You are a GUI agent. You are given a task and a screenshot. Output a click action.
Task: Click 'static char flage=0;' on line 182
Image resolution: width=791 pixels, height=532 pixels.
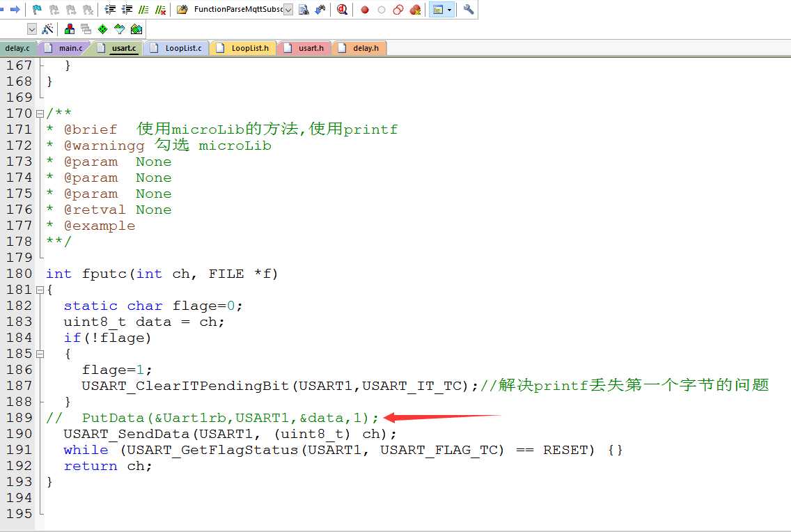(153, 306)
